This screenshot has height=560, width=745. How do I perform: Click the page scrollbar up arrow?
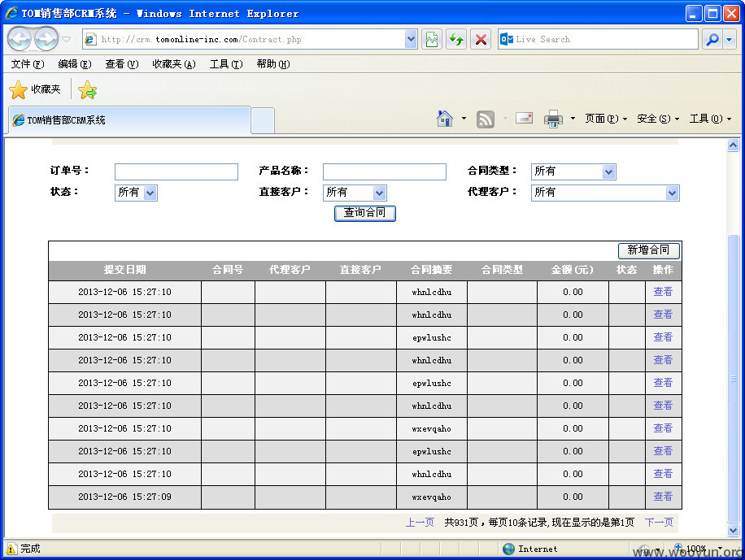click(733, 145)
